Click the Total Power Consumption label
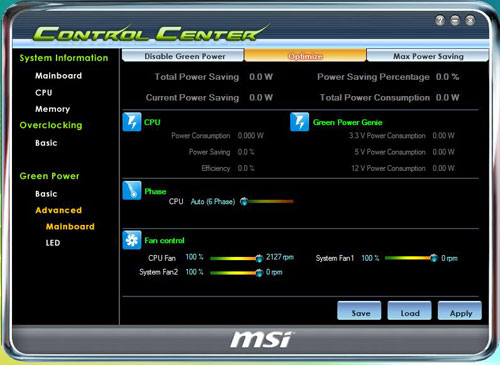This screenshot has width=500, height=365. (x=375, y=98)
